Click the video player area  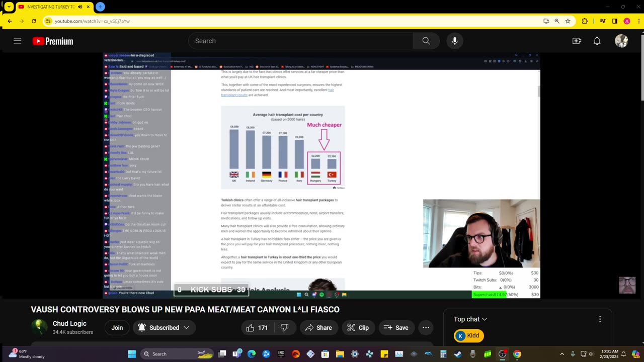pos(321,175)
